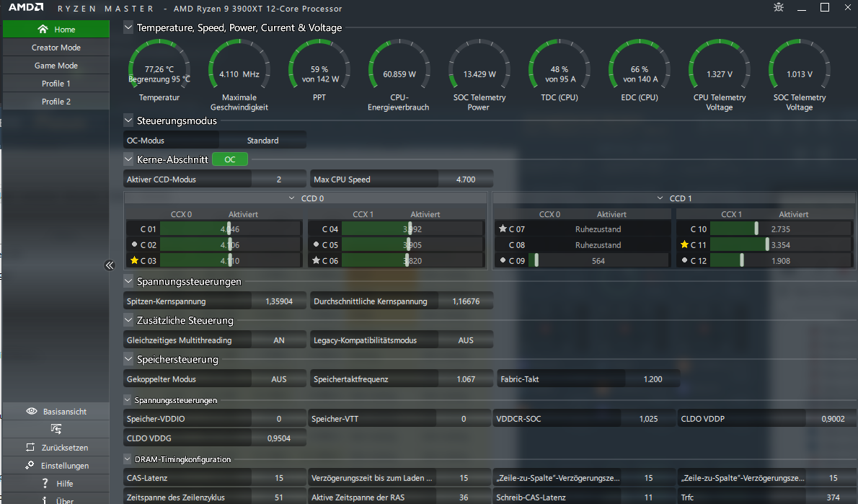Click the Aktiver CCD-Modus value 2

[x=278, y=180]
